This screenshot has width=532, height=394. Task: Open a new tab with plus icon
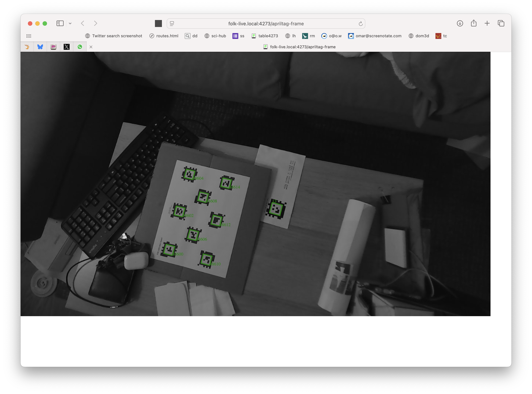487,23
